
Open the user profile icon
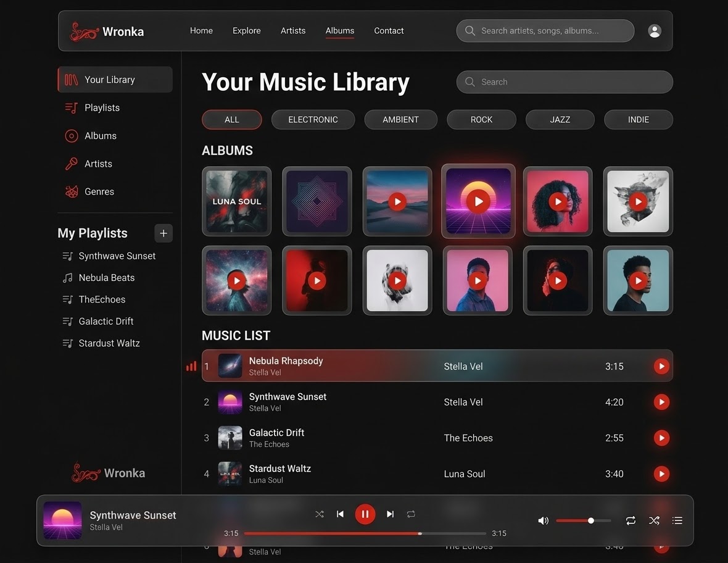pyautogui.click(x=654, y=31)
